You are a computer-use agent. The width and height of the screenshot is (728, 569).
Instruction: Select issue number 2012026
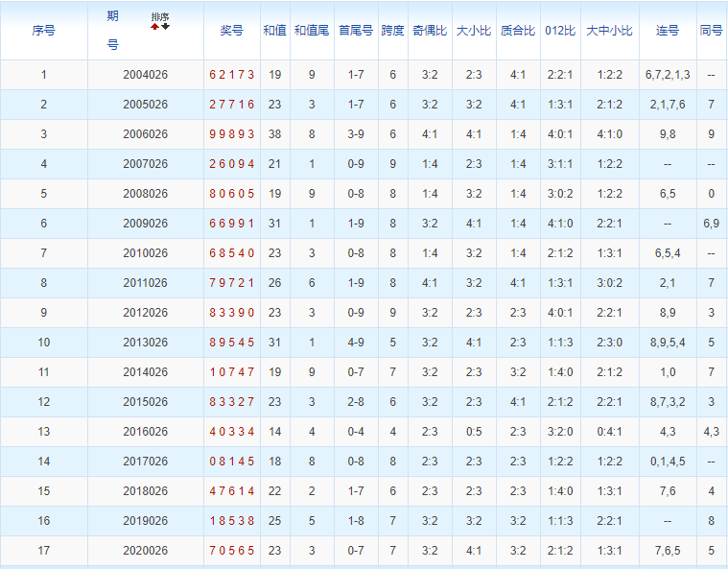146,313
